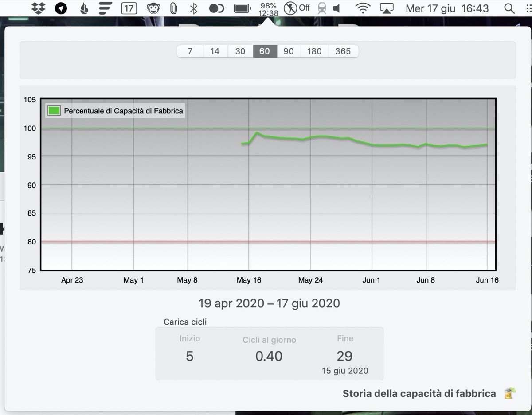Screen dimensions: 532x415
Task: Click the Jun 16 axis label
Action: coord(488,280)
